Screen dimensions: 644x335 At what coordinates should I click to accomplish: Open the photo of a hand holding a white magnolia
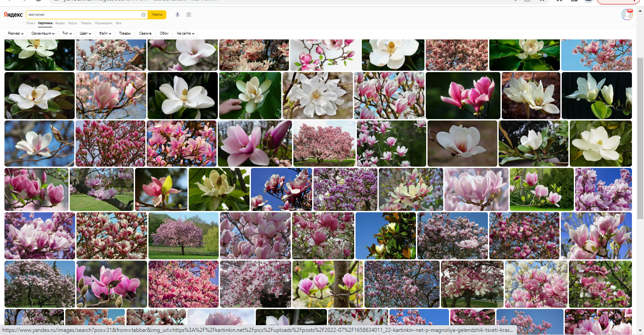pyautogui.click(x=250, y=95)
